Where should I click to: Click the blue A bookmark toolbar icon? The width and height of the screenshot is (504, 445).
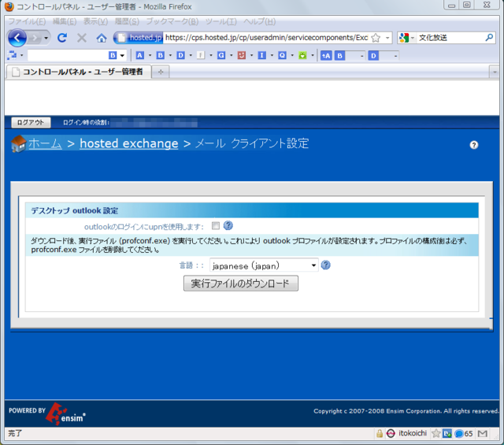(140, 55)
